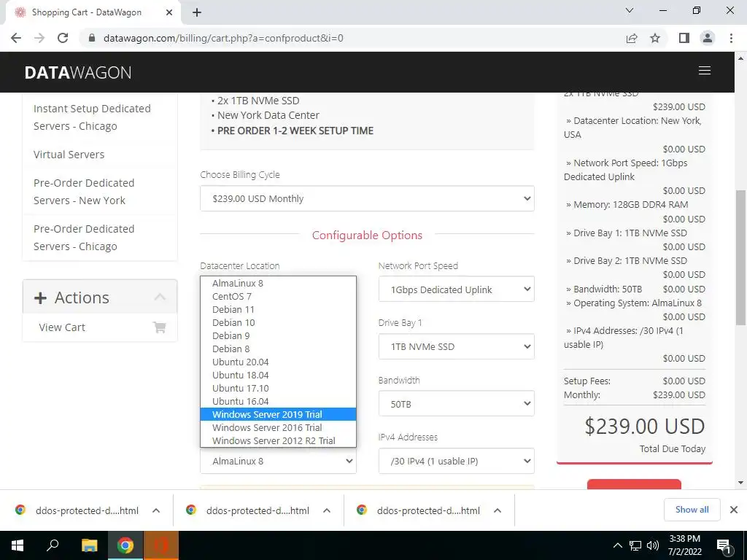
Task: Open the second download's options chevron
Action: coord(327,510)
